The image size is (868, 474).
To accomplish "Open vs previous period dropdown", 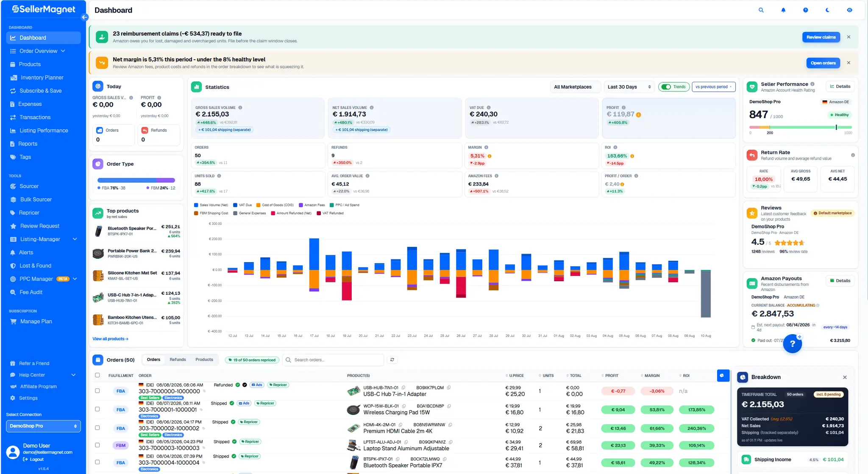I will (x=714, y=87).
